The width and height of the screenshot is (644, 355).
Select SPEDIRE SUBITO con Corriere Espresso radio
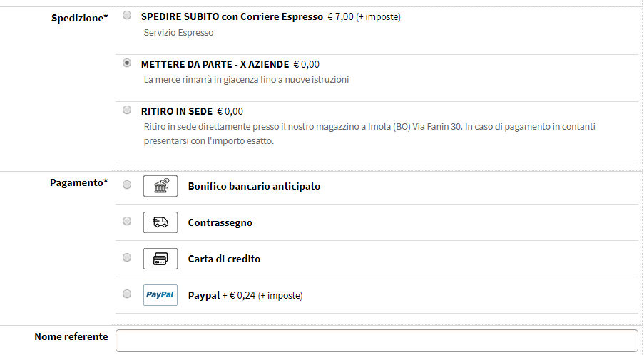(x=127, y=15)
